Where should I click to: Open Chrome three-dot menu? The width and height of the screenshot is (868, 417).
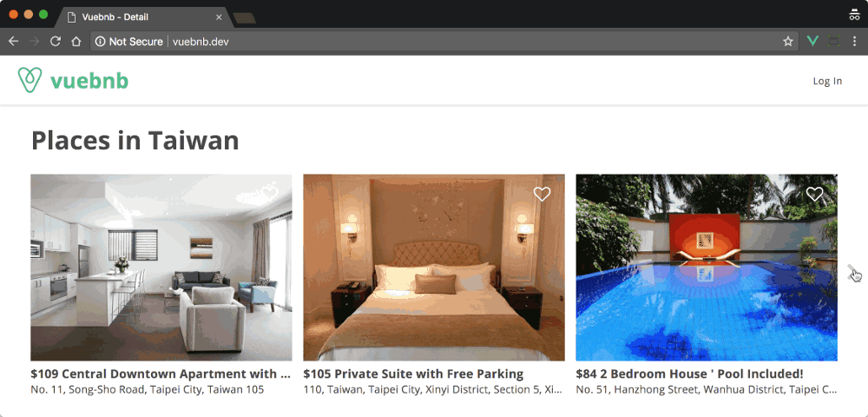854,41
